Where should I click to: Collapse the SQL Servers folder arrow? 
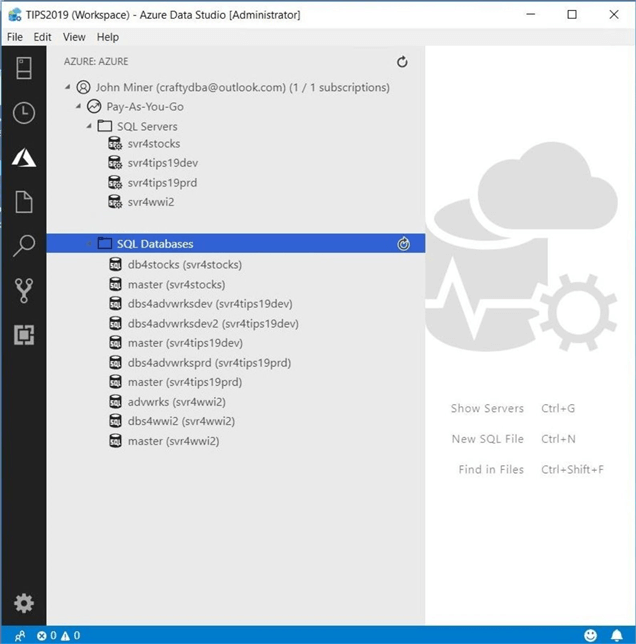(89, 126)
